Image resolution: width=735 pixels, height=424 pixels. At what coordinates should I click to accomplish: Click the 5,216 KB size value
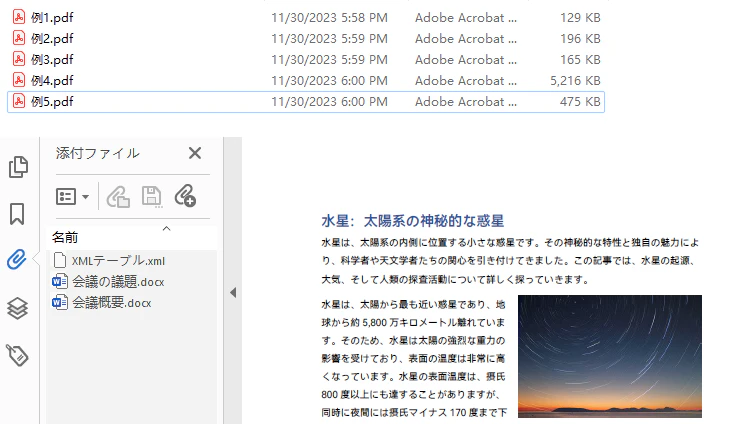click(x=575, y=81)
